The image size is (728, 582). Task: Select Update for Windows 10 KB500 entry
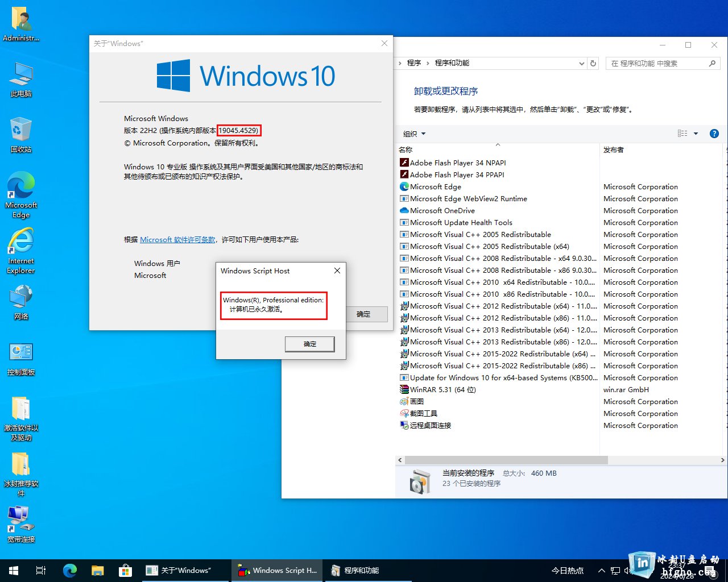tap(498, 377)
